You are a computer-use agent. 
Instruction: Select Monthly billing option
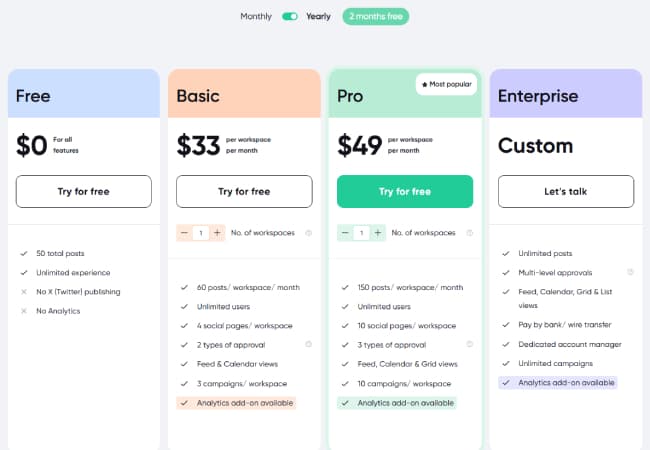256,17
